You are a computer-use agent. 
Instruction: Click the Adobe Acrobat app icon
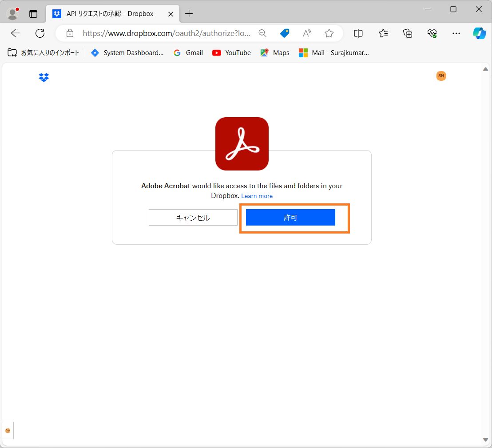pyautogui.click(x=242, y=143)
